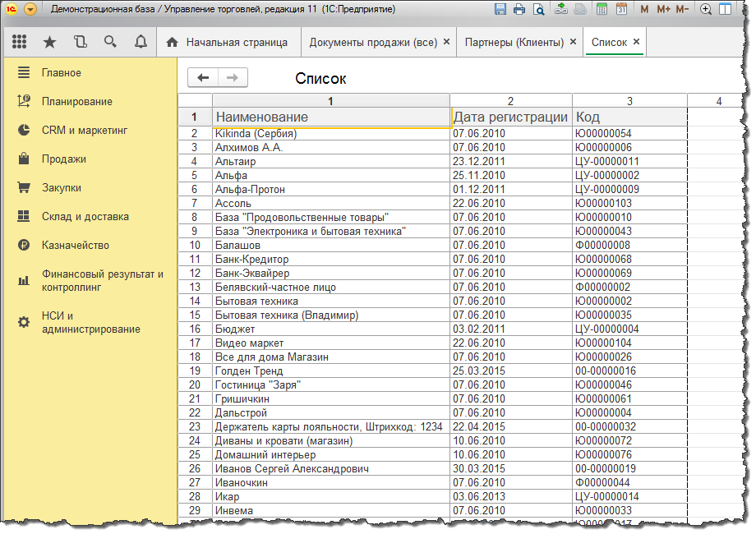
Task: Click the M+ memory add button
Action: point(663,9)
